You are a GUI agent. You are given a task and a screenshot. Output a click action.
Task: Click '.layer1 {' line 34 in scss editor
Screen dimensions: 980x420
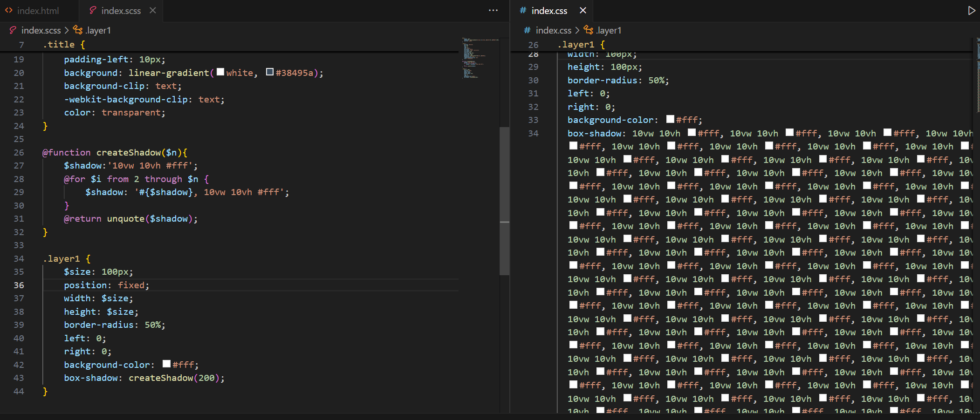pyautogui.click(x=67, y=258)
